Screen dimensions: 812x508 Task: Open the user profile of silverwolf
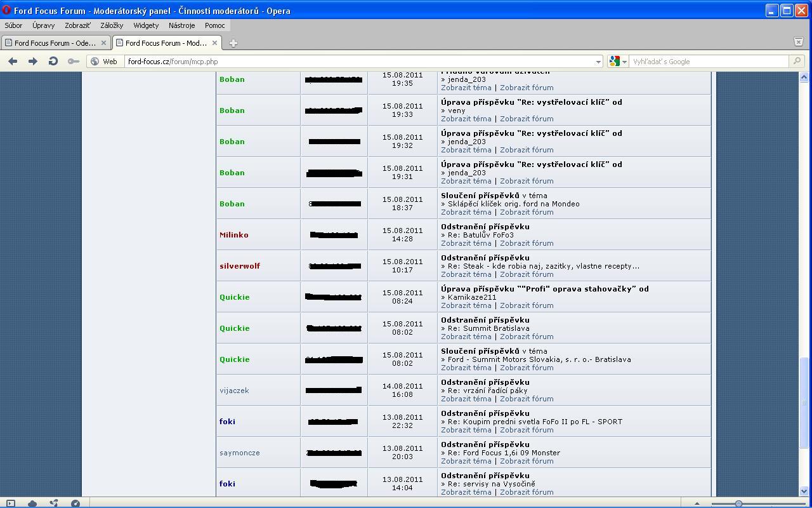click(240, 266)
